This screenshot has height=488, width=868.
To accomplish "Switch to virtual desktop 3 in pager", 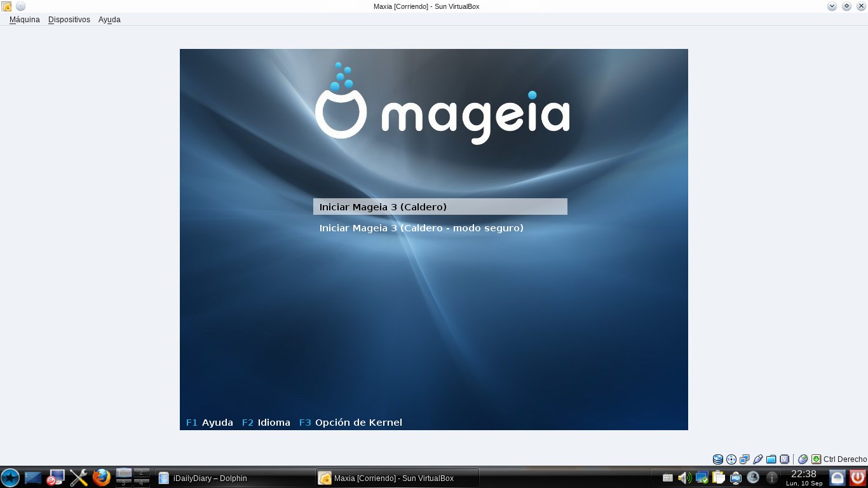I will (x=124, y=483).
